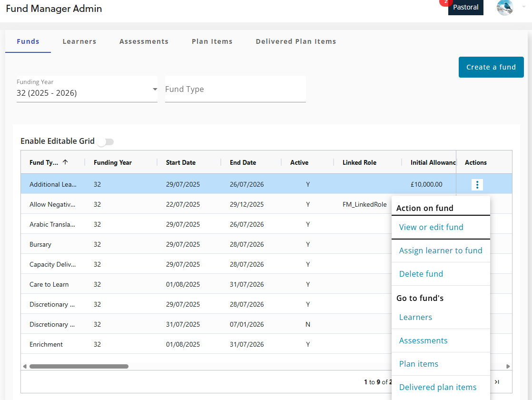Open the Delivered Plan Items tab

click(x=296, y=41)
